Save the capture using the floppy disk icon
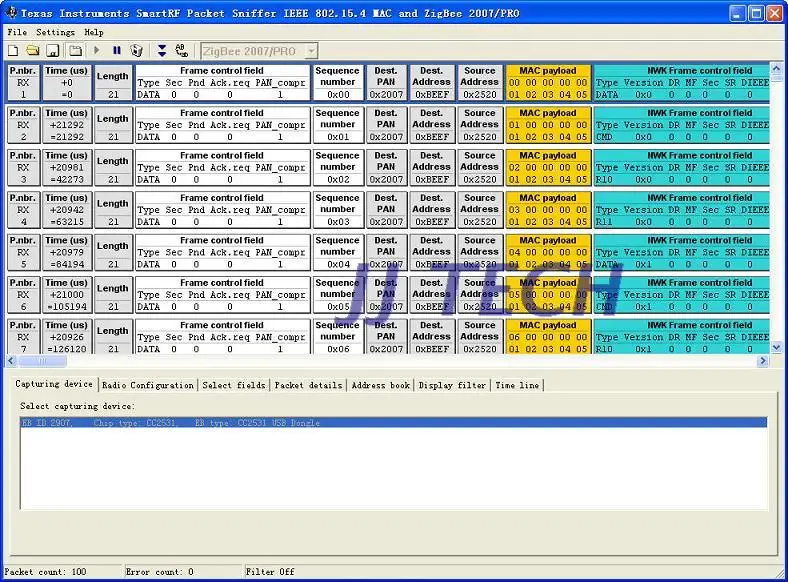This screenshot has width=788, height=582. (x=53, y=51)
